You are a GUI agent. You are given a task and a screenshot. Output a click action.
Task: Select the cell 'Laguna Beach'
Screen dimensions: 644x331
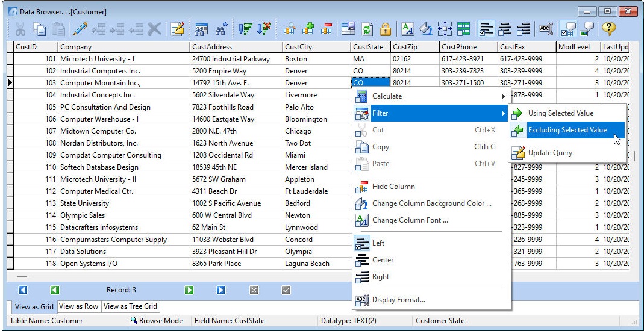click(317, 264)
